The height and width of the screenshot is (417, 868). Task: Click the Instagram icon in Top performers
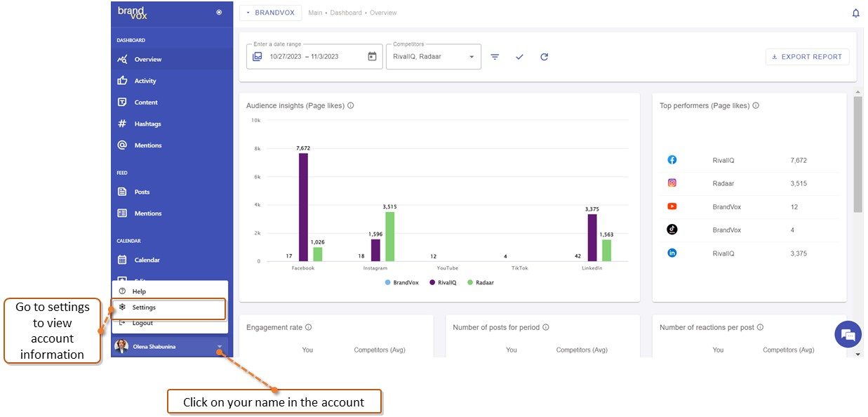click(x=672, y=183)
